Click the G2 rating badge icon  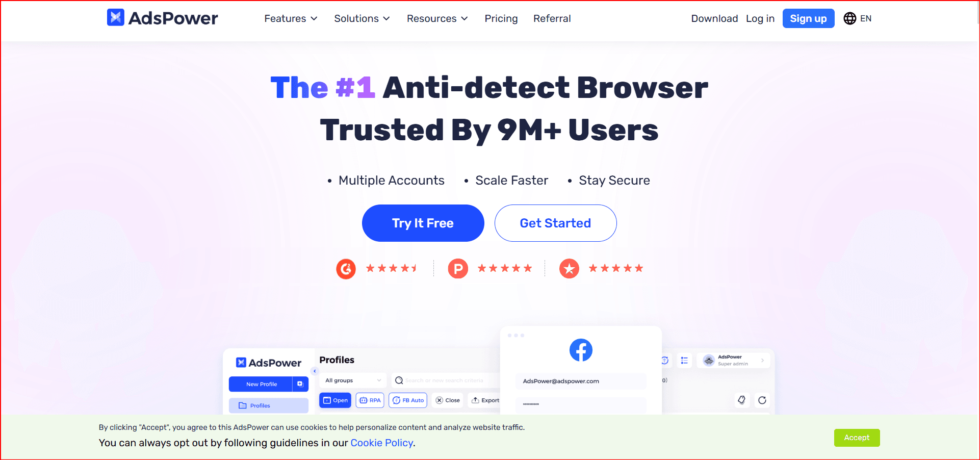tap(346, 269)
